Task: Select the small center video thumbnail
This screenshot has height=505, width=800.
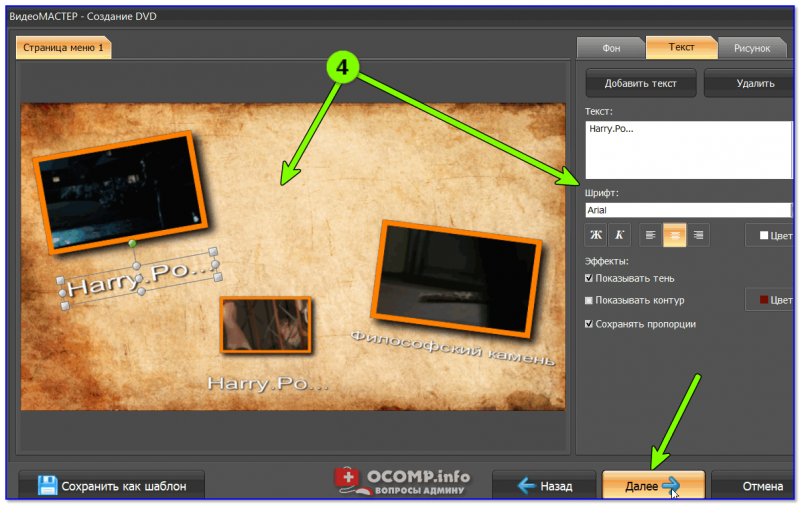Action: point(266,325)
